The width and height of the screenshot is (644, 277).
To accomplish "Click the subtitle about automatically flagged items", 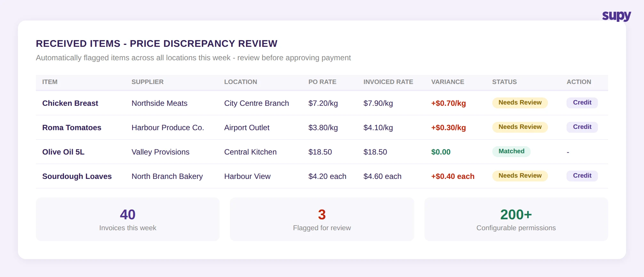I will (193, 58).
